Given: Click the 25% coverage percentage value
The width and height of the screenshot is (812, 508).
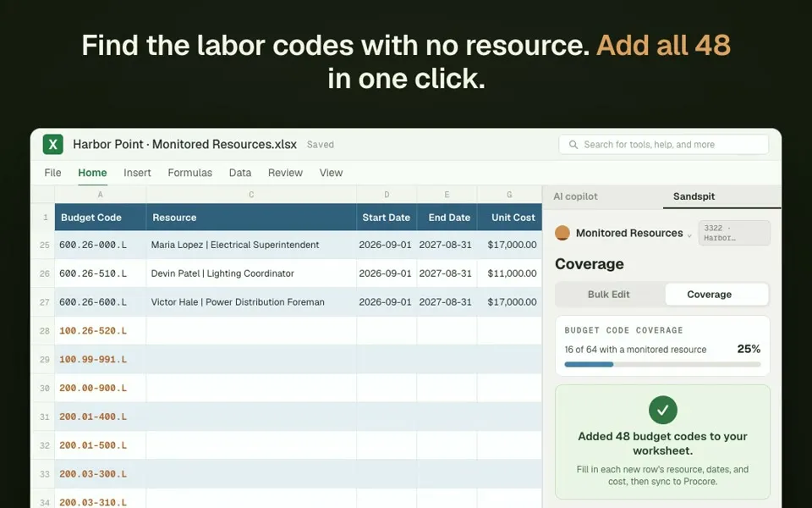Looking at the screenshot, I should (x=749, y=349).
